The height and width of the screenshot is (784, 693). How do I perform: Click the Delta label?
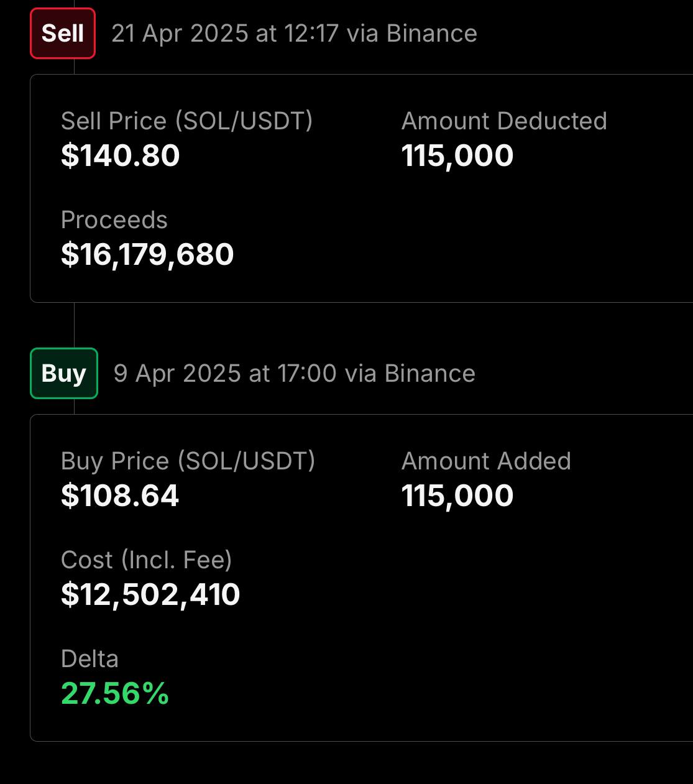point(89,659)
